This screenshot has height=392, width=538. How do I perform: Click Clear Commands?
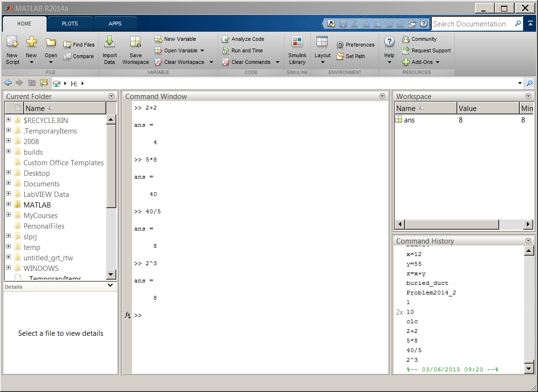click(x=246, y=62)
